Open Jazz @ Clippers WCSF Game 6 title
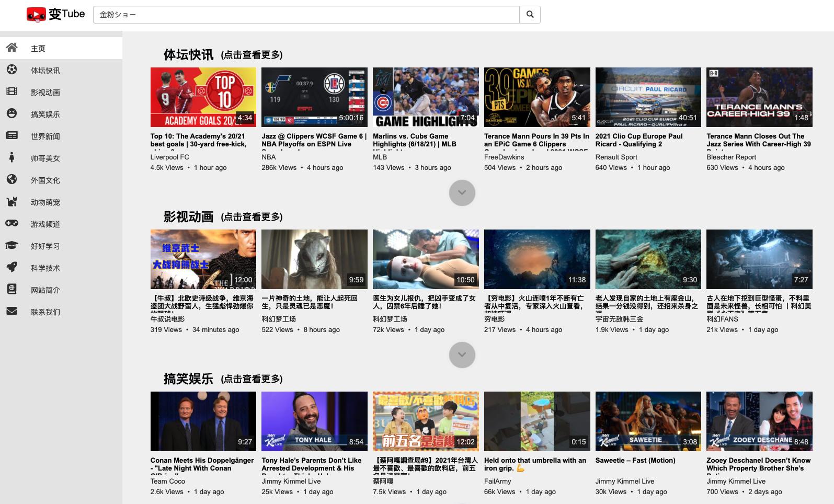The width and height of the screenshot is (834, 504). click(314, 140)
